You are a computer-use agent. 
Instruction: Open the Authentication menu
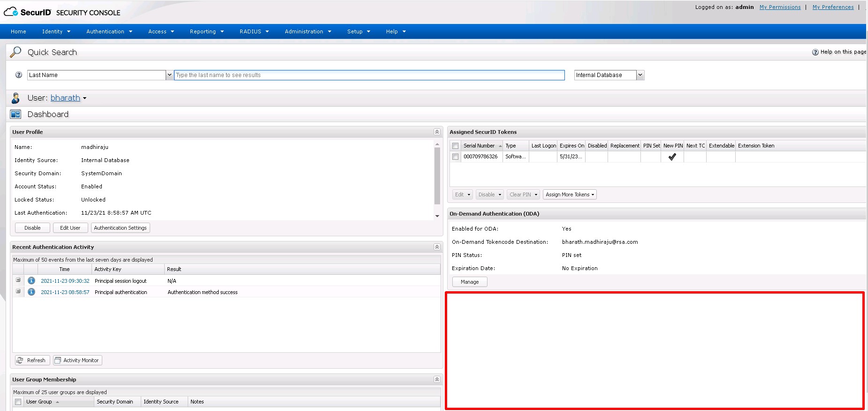click(x=109, y=31)
